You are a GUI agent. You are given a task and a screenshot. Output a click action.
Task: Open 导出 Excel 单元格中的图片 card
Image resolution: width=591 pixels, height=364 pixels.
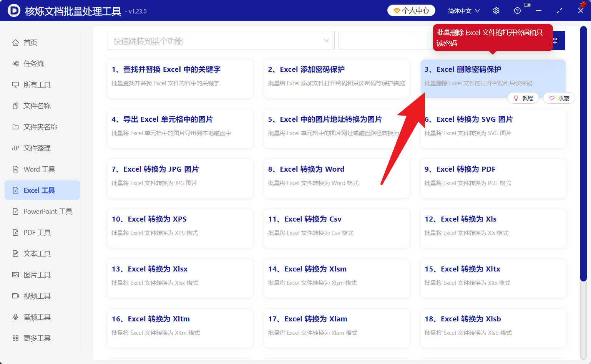180,129
